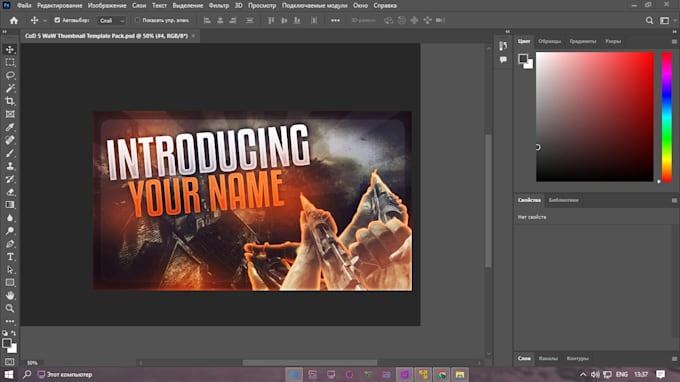Switch to the Контуры tab
This screenshot has height=382, width=680.
577,359
